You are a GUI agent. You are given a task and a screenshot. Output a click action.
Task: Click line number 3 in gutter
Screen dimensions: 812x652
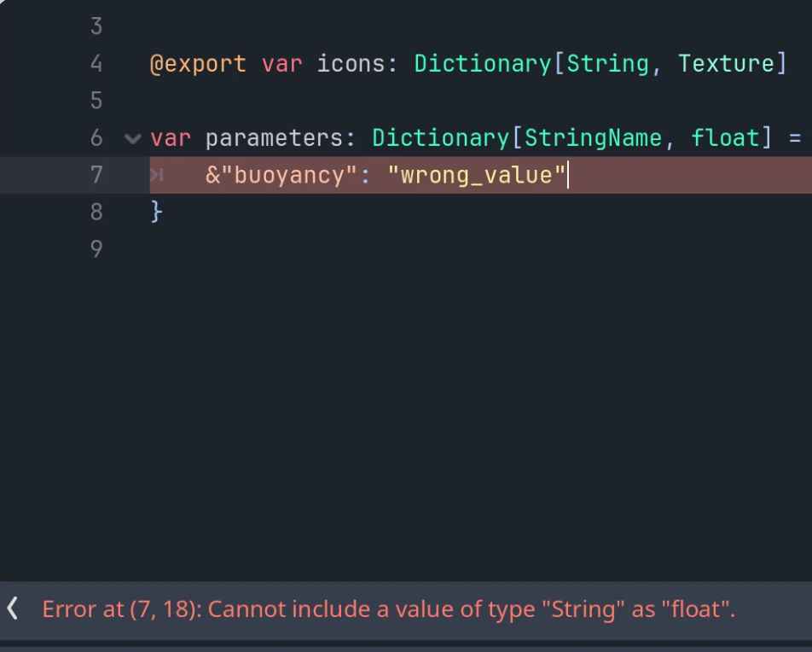[x=96, y=26]
